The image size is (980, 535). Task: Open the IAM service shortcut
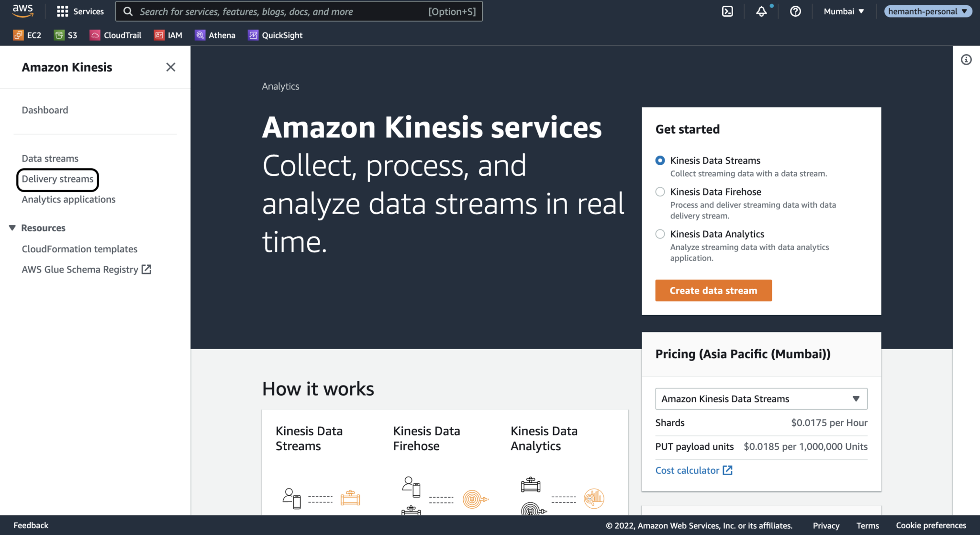click(x=168, y=34)
